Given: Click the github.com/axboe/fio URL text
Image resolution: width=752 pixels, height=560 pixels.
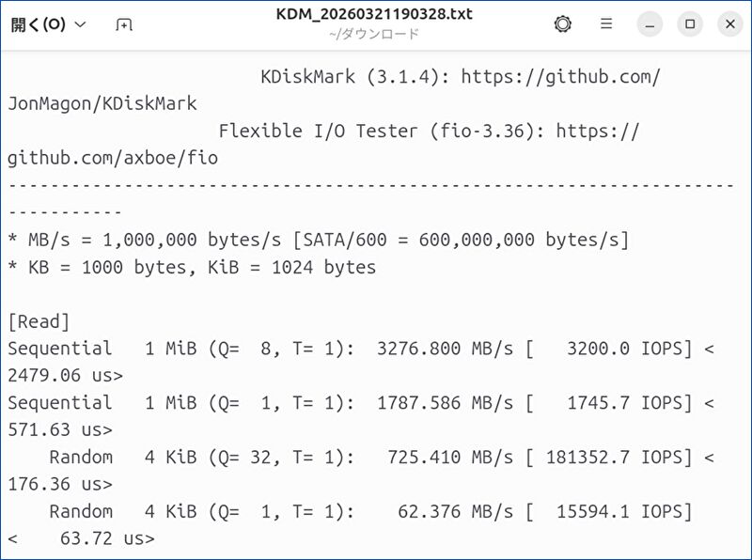Looking at the screenshot, I should (x=112, y=158).
